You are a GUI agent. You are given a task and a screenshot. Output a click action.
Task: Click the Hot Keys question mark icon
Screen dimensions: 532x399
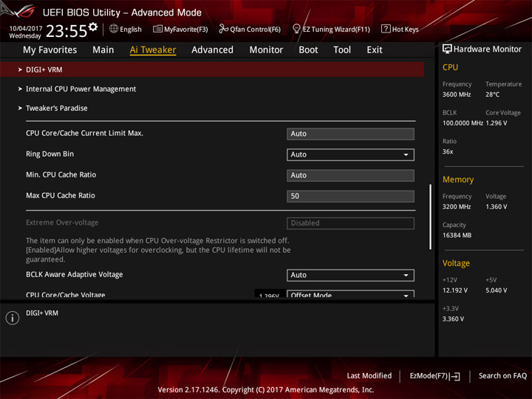tap(386, 29)
